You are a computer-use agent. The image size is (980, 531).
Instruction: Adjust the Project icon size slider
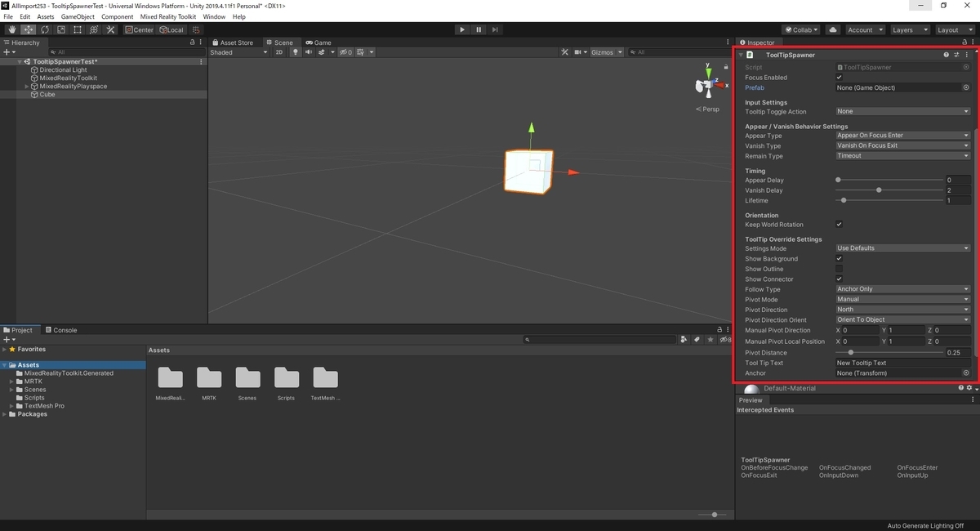(713, 515)
